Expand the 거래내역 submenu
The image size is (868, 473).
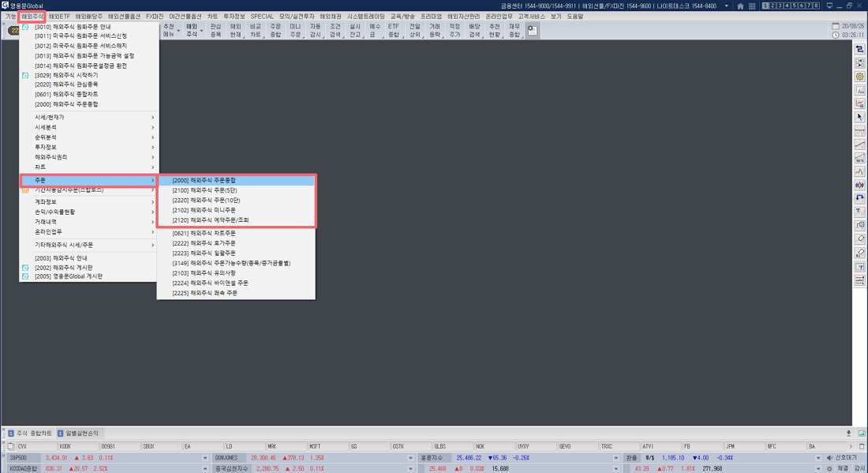click(88, 222)
